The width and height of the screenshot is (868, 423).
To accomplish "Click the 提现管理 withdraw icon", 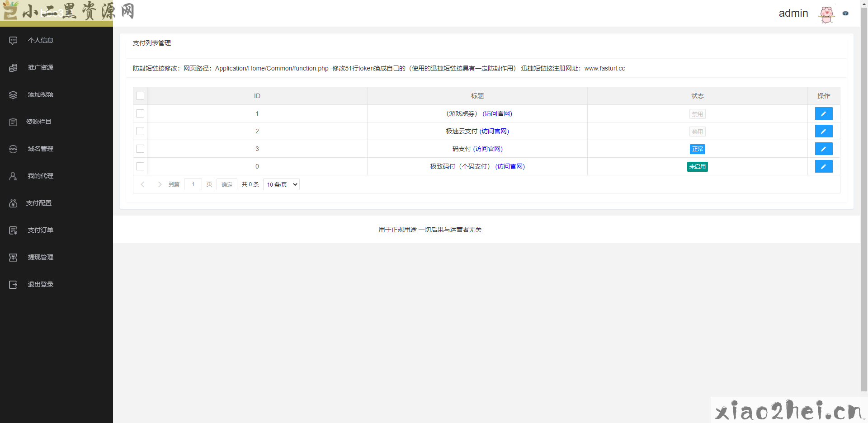I will coord(13,258).
